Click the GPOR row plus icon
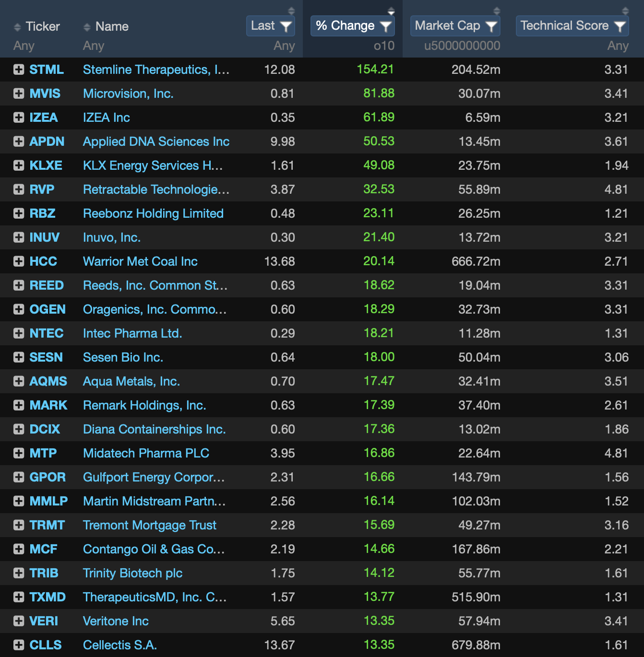644x657 pixels. (x=19, y=477)
